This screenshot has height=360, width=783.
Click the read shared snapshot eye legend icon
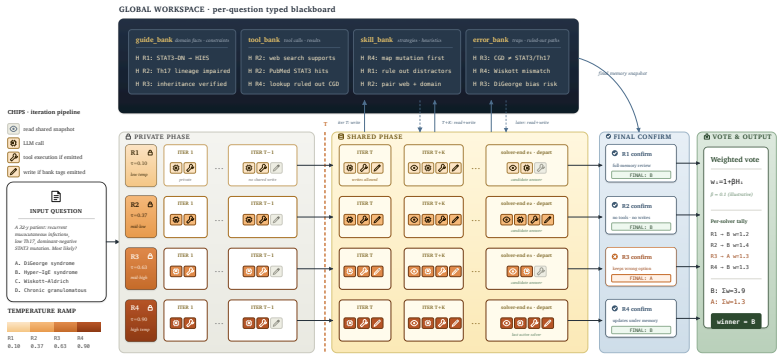pyautogui.click(x=13, y=129)
